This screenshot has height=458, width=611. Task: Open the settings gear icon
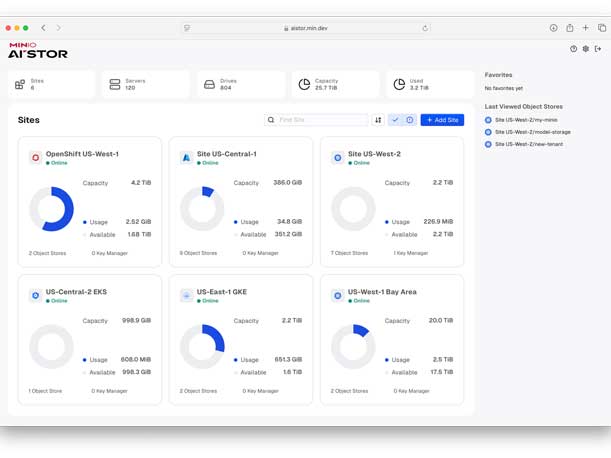(586, 49)
